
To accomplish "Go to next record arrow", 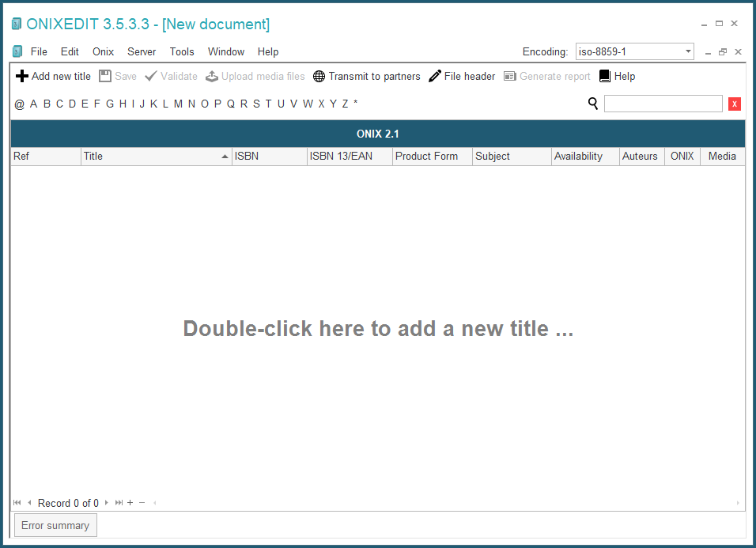I will [x=107, y=503].
